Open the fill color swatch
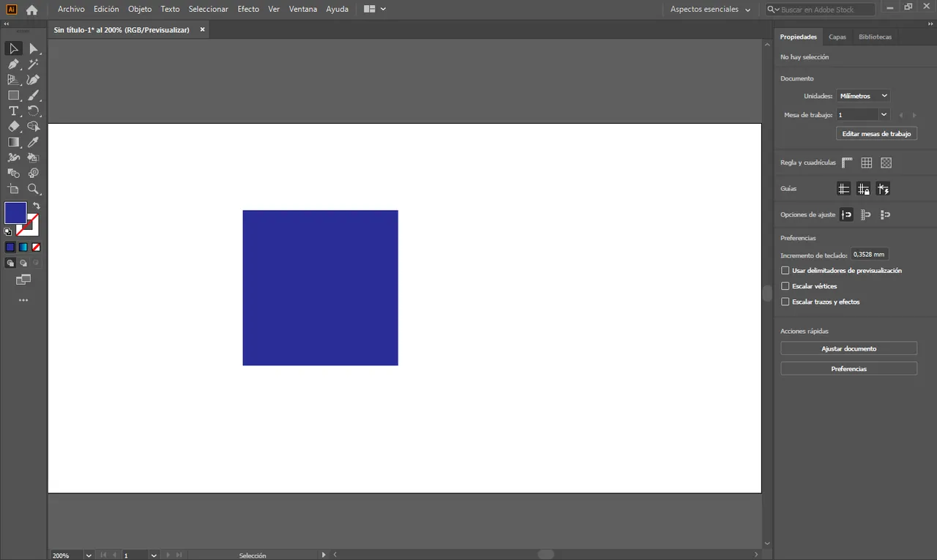Viewport: 937px width, 560px height. click(x=15, y=213)
